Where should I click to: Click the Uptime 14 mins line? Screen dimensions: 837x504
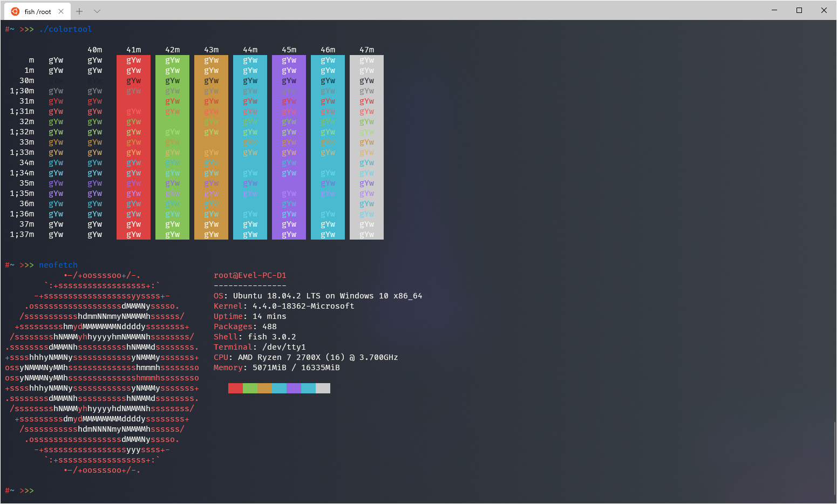point(250,316)
